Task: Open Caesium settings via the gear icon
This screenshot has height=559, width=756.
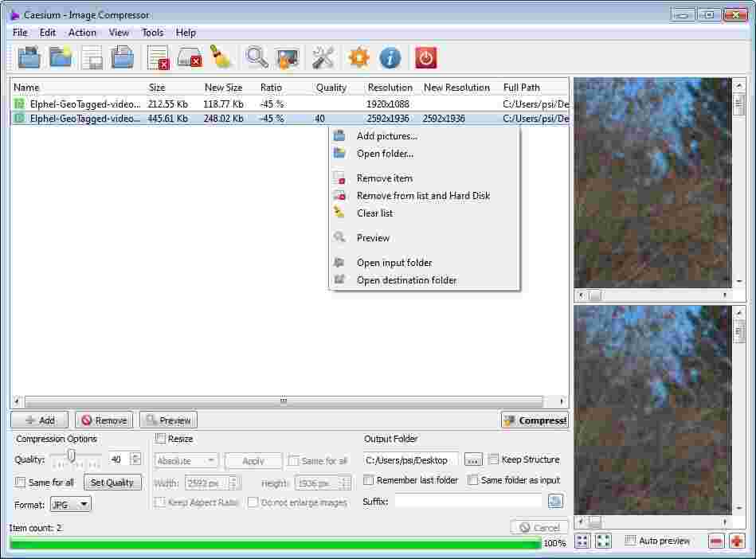Action: pyautogui.click(x=358, y=57)
